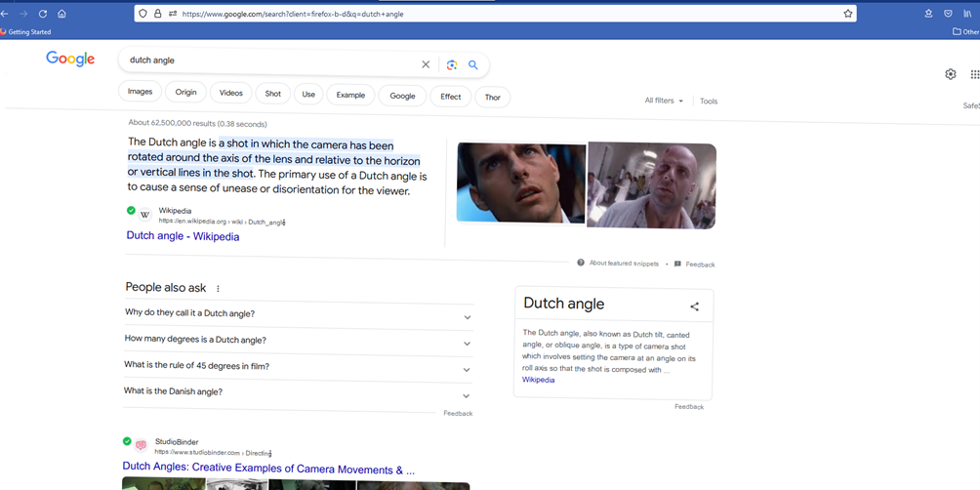Screen dimensions: 980x490
Task: Open the All filters dropdown
Action: 664,101
